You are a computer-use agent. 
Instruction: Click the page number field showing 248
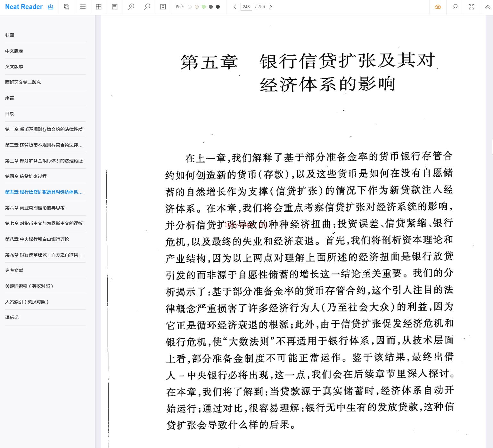click(246, 7)
